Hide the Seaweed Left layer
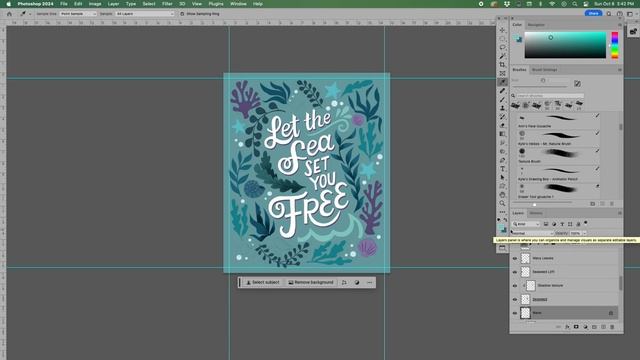The width and height of the screenshot is (640, 360). point(515,272)
